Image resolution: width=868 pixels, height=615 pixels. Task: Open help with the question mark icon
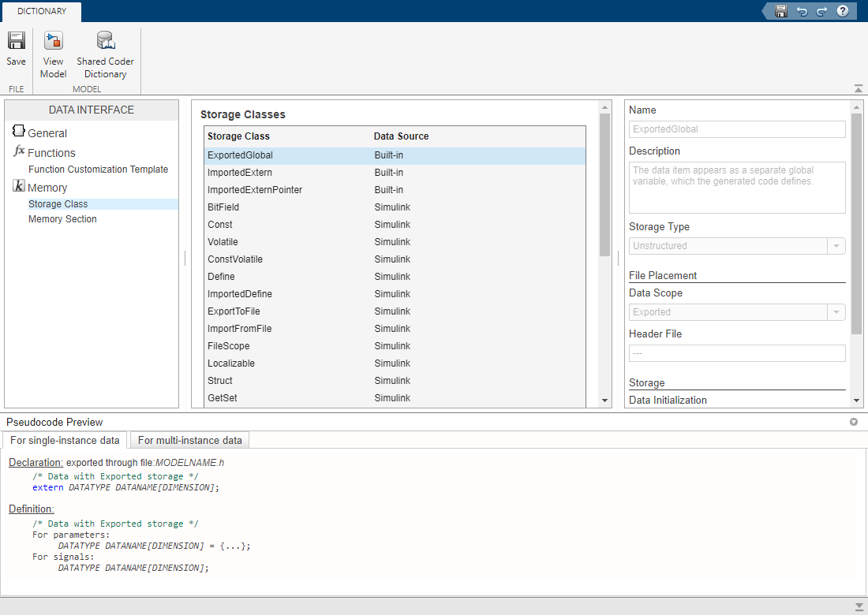coord(843,11)
